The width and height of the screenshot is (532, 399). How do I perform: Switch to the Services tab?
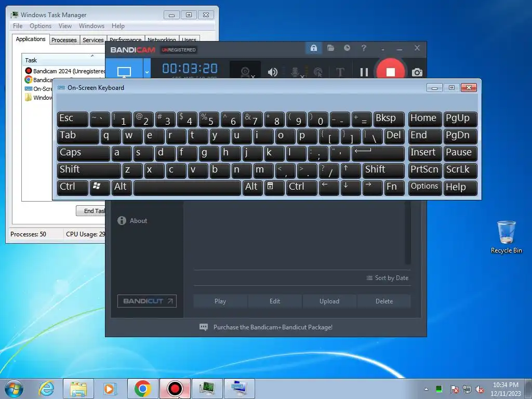coord(93,39)
